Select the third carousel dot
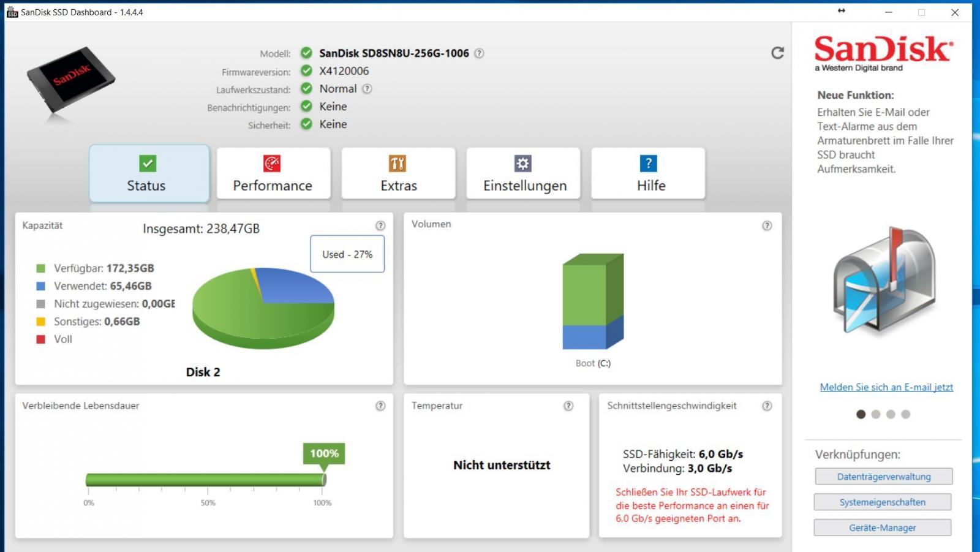The width and height of the screenshot is (980, 552). tap(891, 414)
